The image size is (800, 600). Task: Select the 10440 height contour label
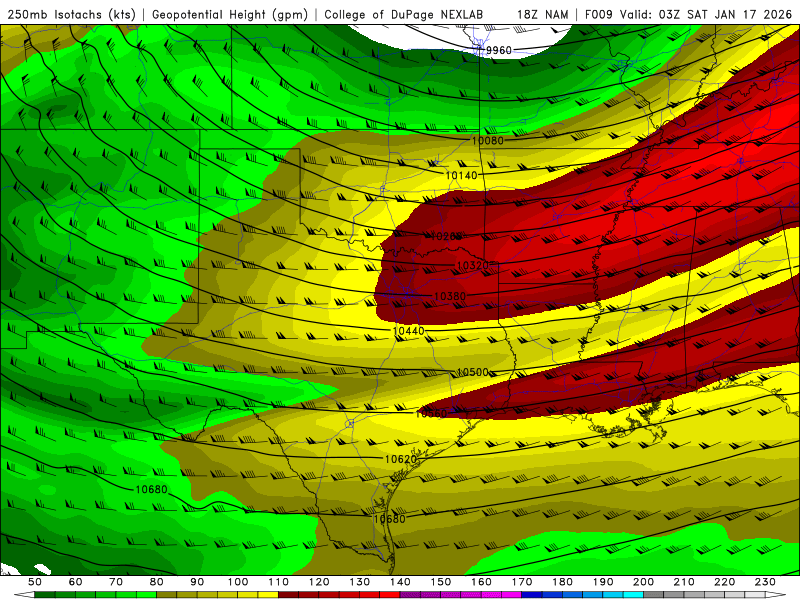pos(408,331)
